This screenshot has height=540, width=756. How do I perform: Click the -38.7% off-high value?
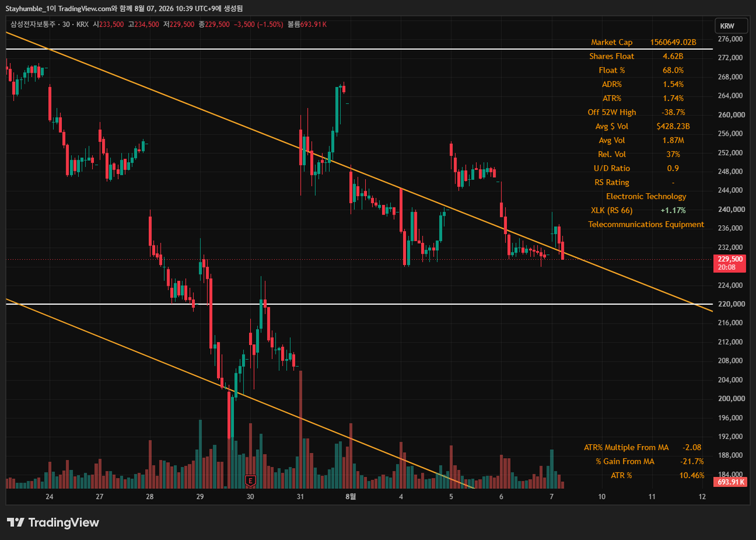pyautogui.click(x=673, y=112)
